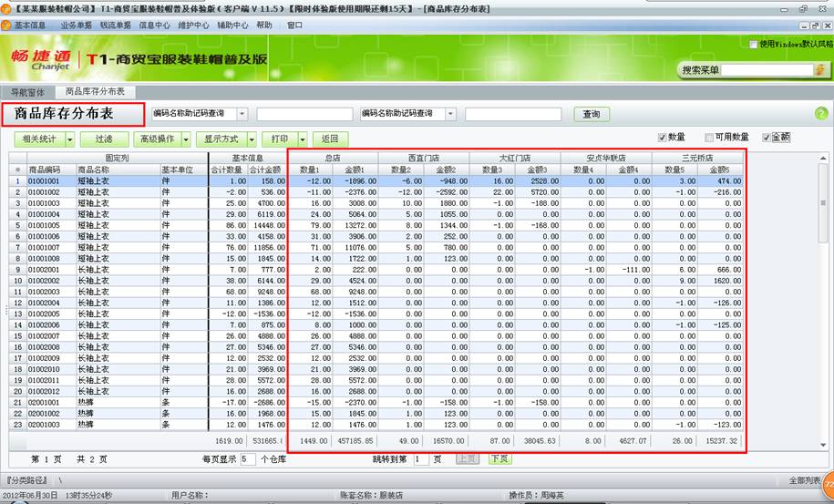The height and width of the screenshot is (504, 834).
Task: Click the 显示方式 button
Action: coord(221,139)
